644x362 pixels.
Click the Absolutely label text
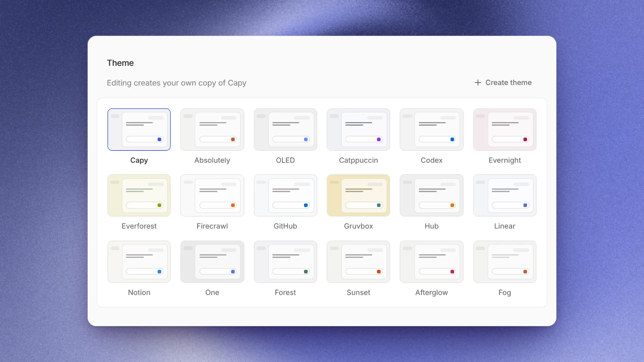pyautogui.click(x=212, y=160)
